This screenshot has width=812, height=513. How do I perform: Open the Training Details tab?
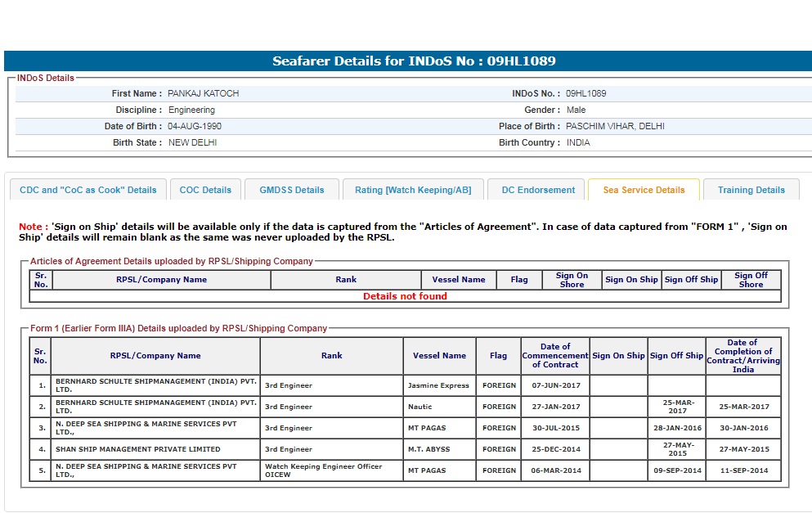pos(751,190)
